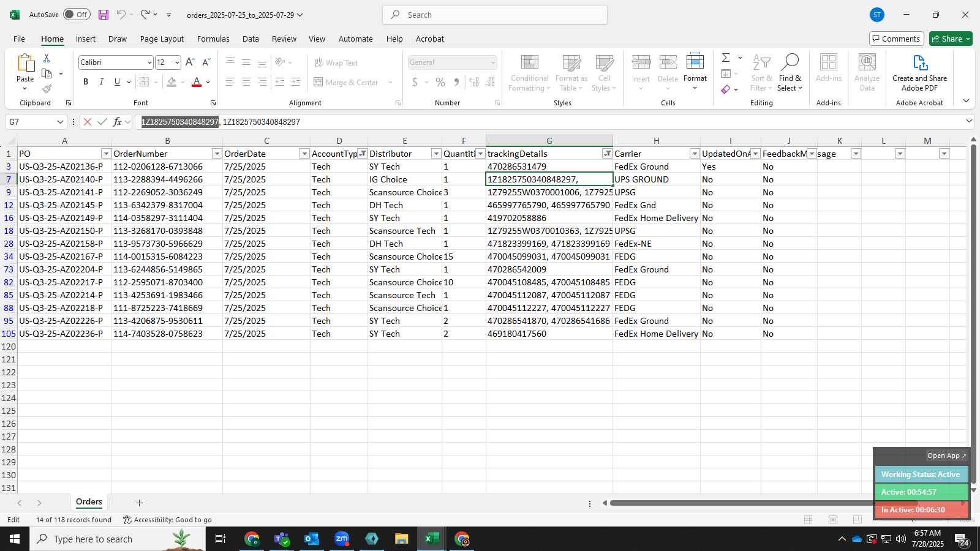Click the Paste button

click(25, 72)
